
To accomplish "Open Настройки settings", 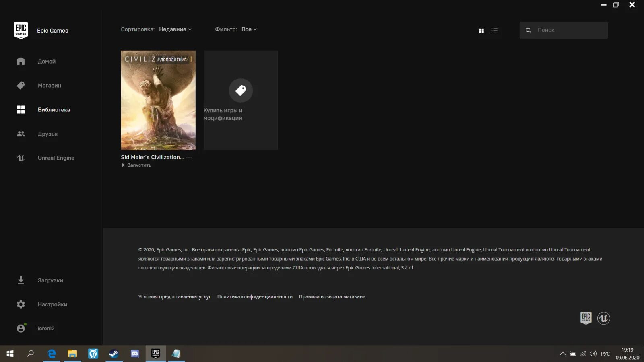I will pyautogui.click(x=52, y=304).
